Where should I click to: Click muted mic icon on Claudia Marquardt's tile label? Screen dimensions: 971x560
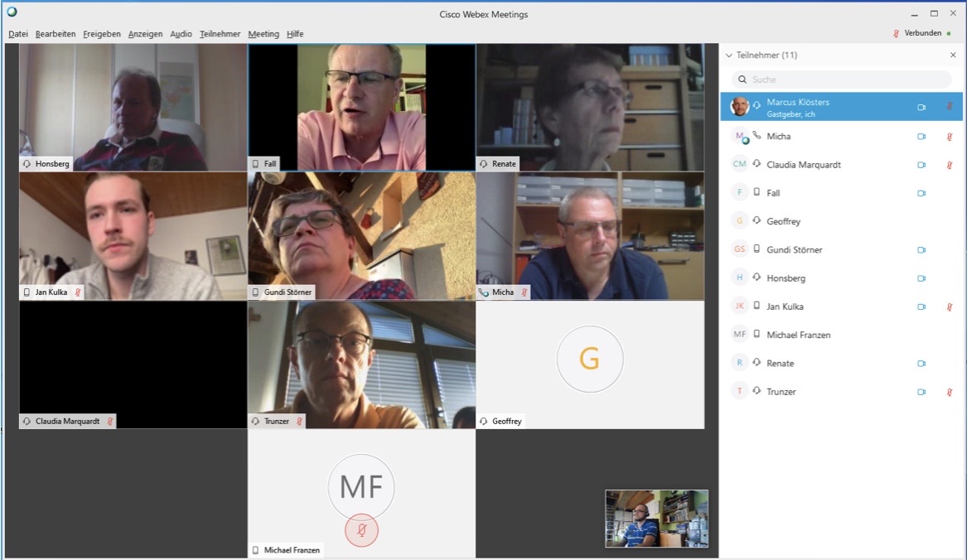pyautogui.click(x=109, y=421)
